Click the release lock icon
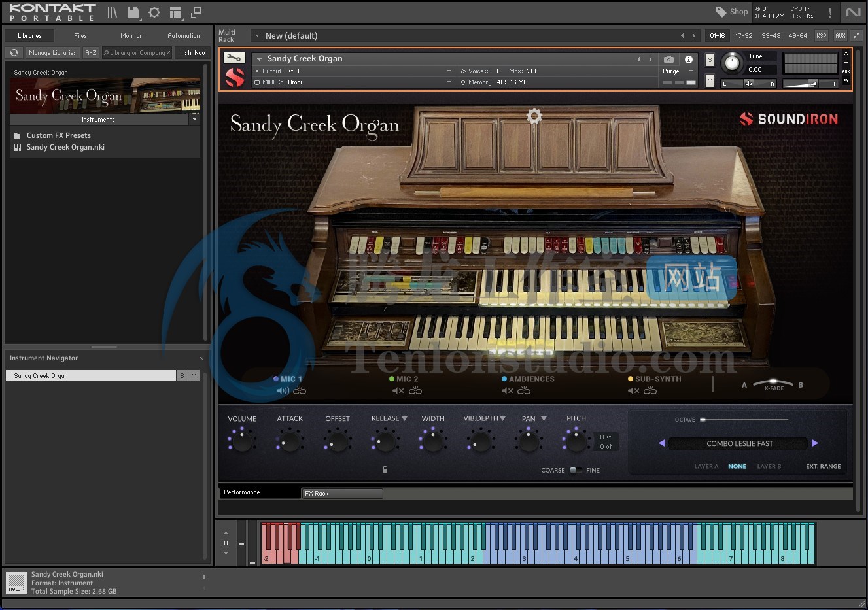This screenshot has height=610, width=868. point(385,469)
